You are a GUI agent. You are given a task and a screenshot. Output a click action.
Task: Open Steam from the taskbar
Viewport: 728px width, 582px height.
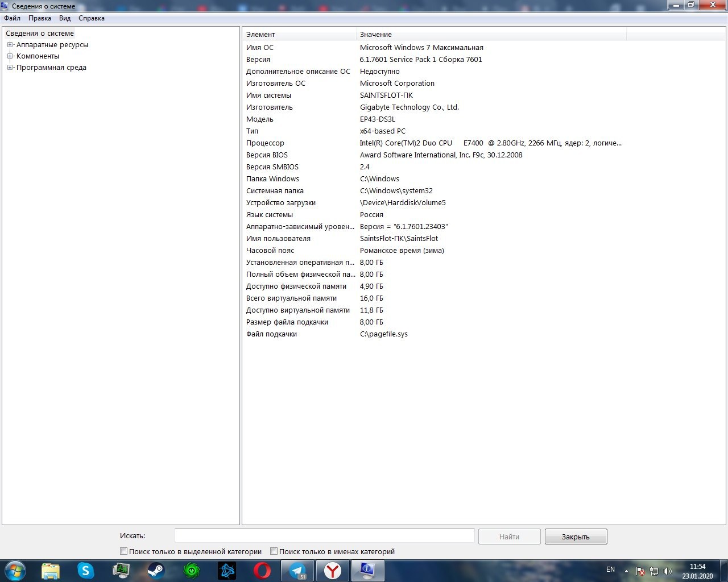156,571
